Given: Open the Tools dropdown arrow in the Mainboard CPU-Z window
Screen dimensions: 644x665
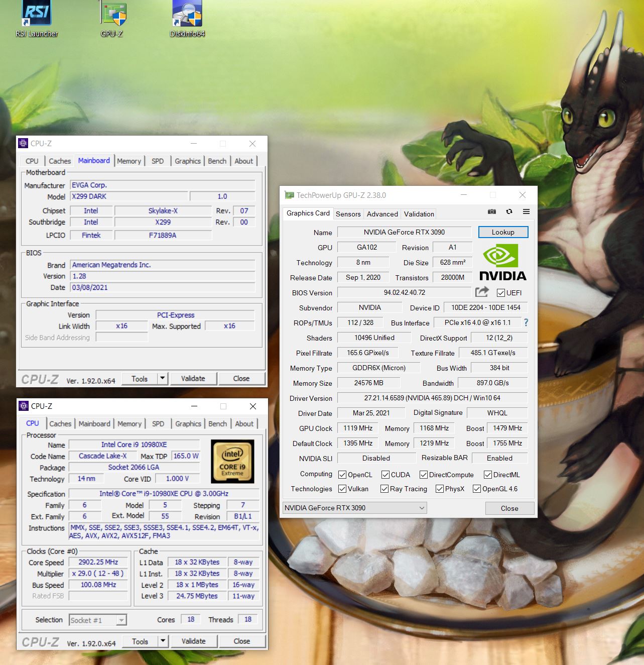Looking at the screenshot, I should (x=162, y=378).
